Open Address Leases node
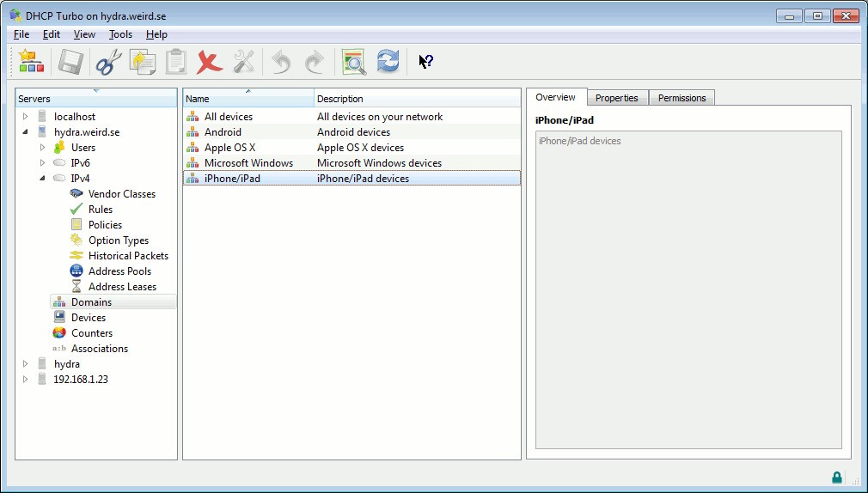Viewport: 868px width, 493px height. [122, 287]
